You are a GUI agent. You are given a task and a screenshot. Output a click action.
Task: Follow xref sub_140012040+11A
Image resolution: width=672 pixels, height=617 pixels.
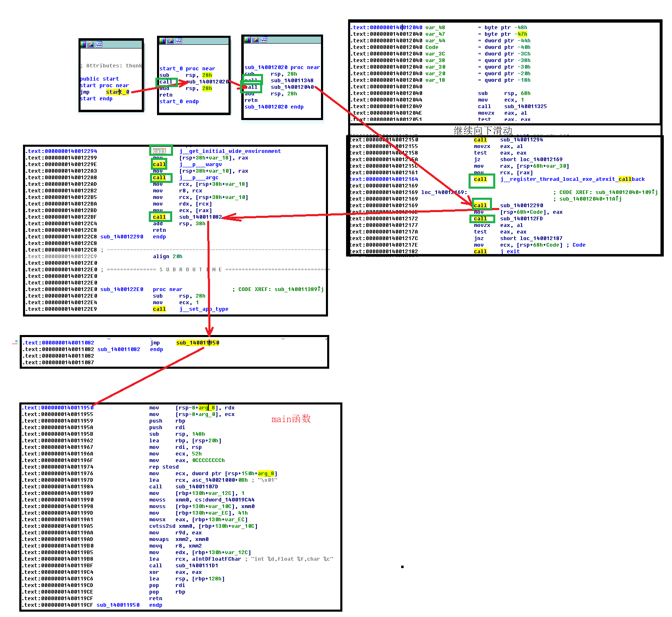pyautogui.click(x=590, y=199)
